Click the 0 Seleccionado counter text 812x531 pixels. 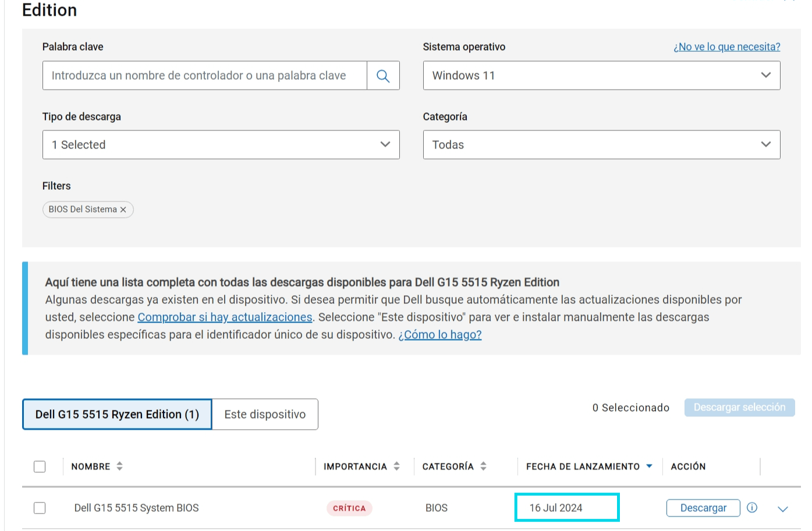click(631, 408)
